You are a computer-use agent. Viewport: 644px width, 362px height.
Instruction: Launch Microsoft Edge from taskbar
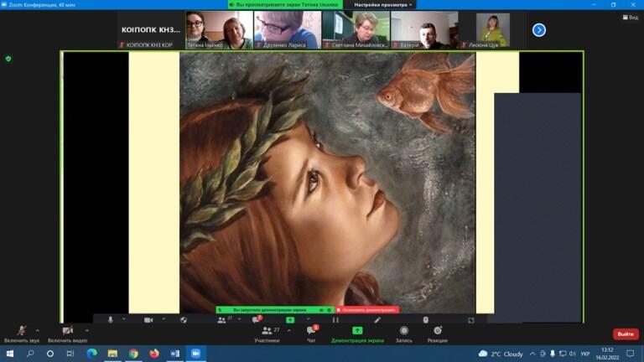pos(91,354)
